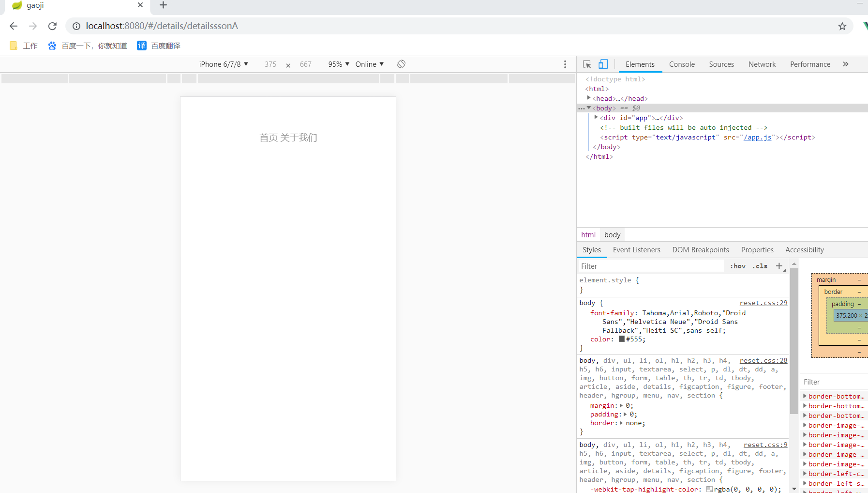
Task: Bookmark this page with star
Action: click(x=842, y=26)
